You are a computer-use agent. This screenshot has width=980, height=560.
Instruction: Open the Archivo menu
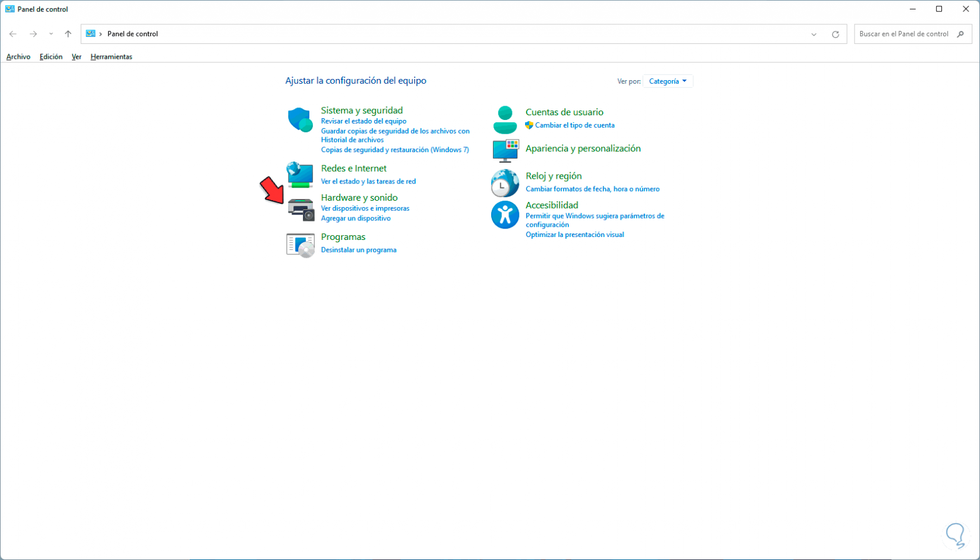(x=18, y=57)
